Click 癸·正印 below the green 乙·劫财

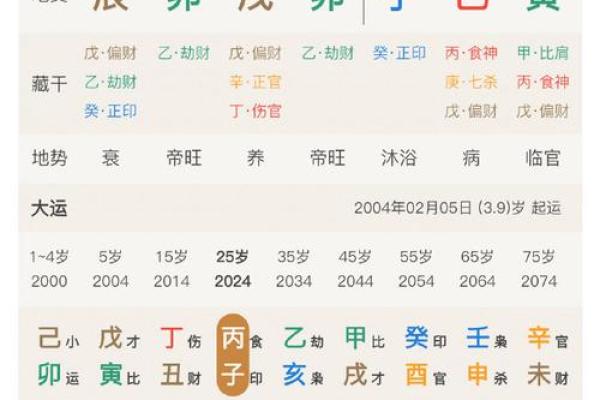111,111
